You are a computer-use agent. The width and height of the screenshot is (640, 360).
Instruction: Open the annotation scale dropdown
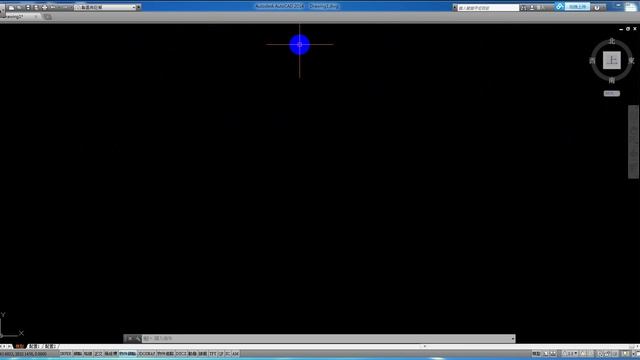pos(569,353)
